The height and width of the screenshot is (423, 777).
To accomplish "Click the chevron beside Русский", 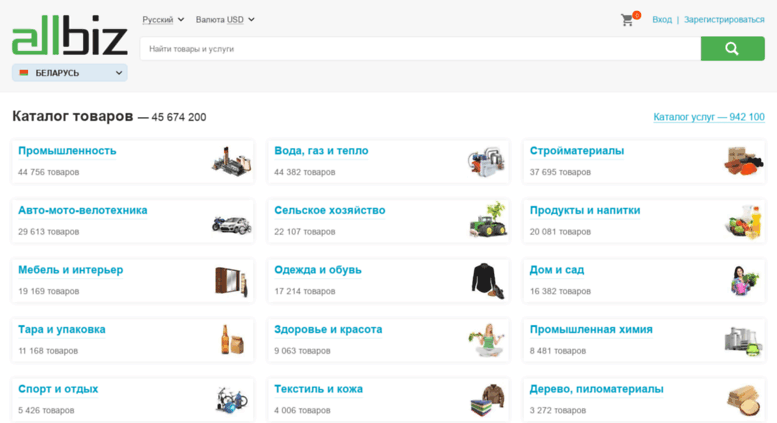I will click(181, 20).
